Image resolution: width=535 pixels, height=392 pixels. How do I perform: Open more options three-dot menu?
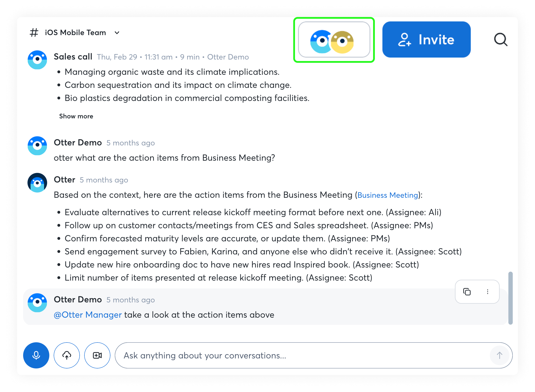[487, 292]
